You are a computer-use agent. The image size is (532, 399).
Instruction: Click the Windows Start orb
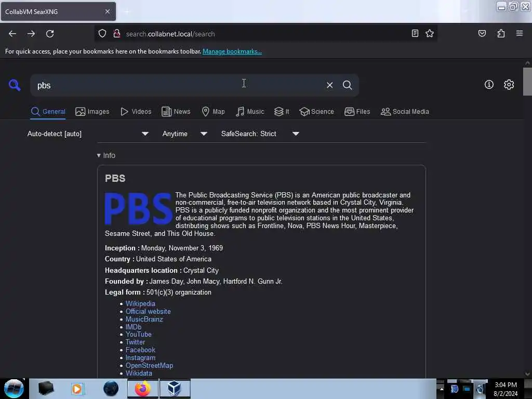[x=14, y=389]
